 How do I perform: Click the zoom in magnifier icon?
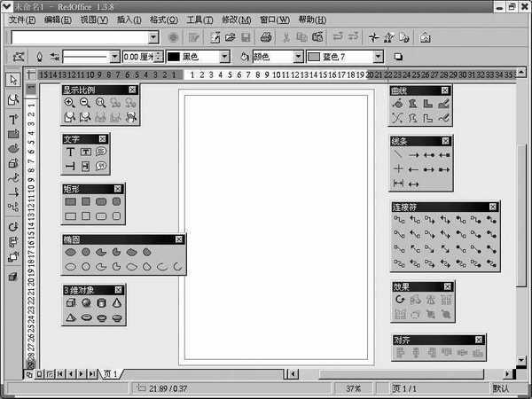(69, 103)
